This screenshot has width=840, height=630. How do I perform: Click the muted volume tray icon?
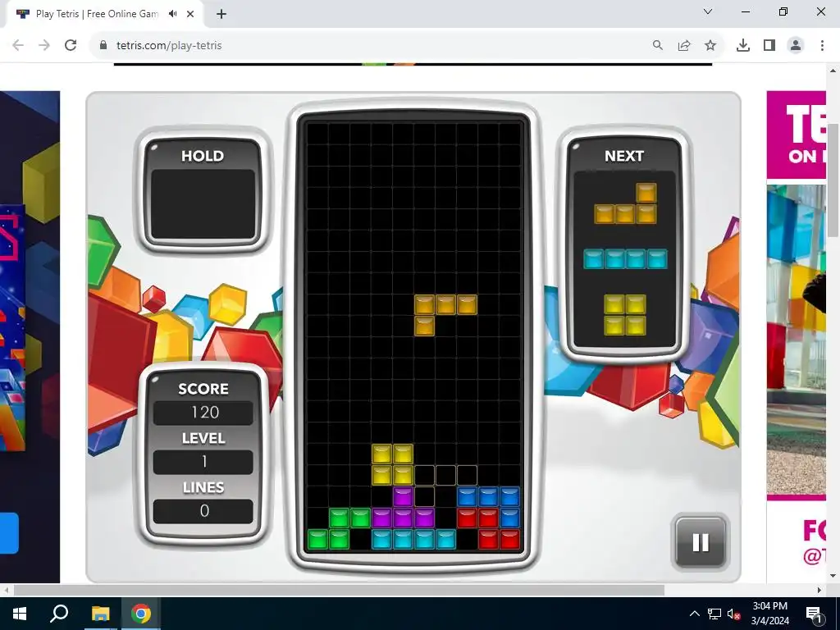pyautogui.click(x=733, y=614)
